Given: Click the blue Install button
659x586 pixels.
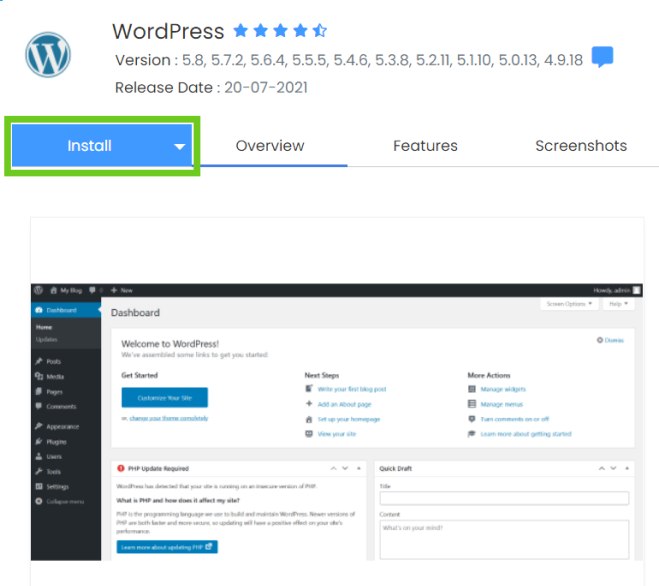Looking at the screenshot, I should click(x=89, y=146).
